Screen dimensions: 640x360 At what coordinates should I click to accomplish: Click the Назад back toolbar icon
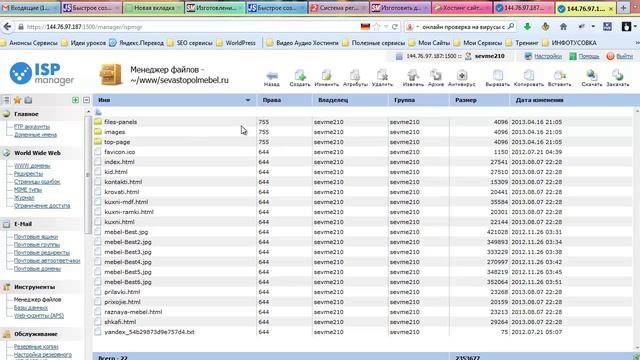[272, 78]
